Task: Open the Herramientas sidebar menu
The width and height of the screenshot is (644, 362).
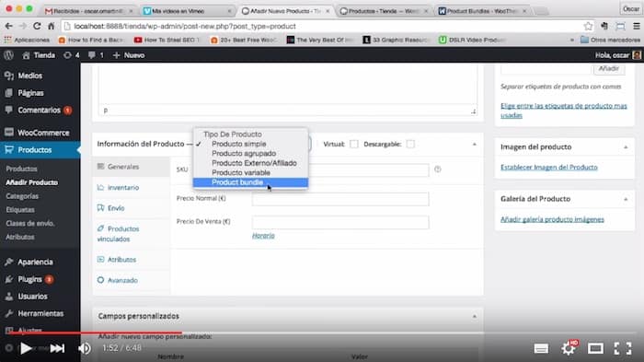Action: (x=40, y=313)
